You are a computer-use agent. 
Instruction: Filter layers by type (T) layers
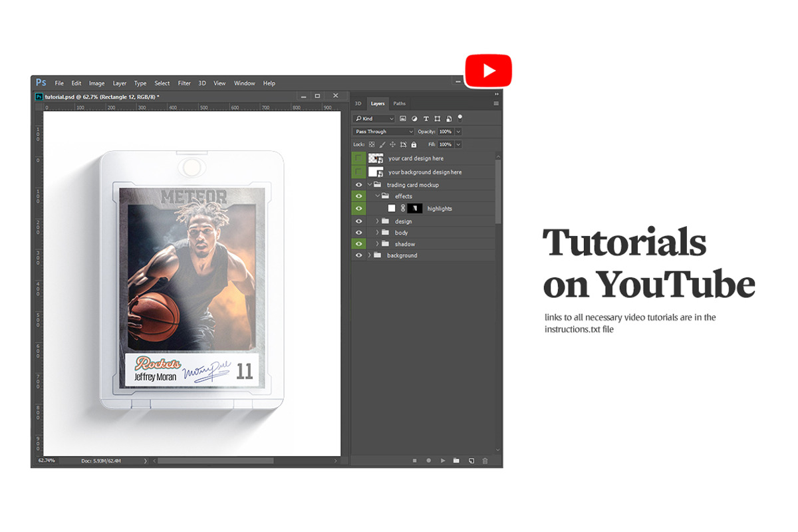pyautogui.click(x=426, y=118)
